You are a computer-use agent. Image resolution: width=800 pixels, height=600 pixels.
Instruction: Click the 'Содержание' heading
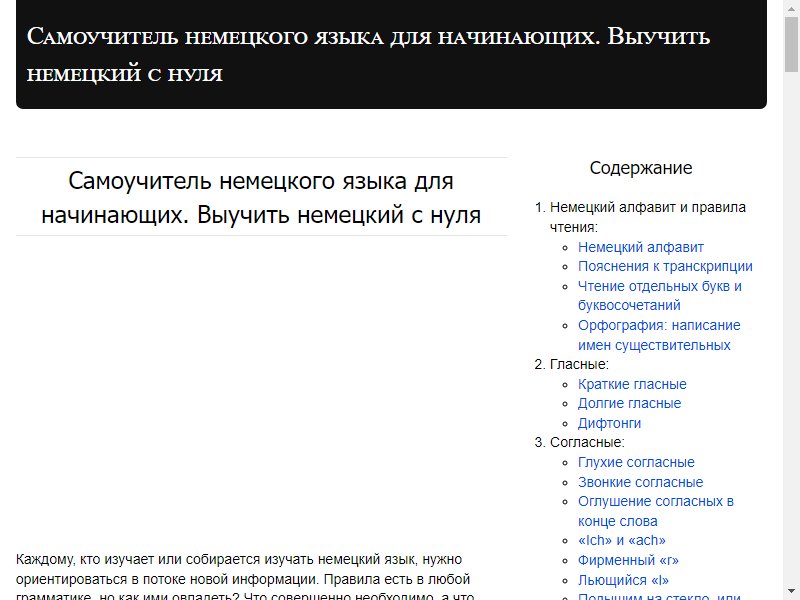tap(641, 168)
